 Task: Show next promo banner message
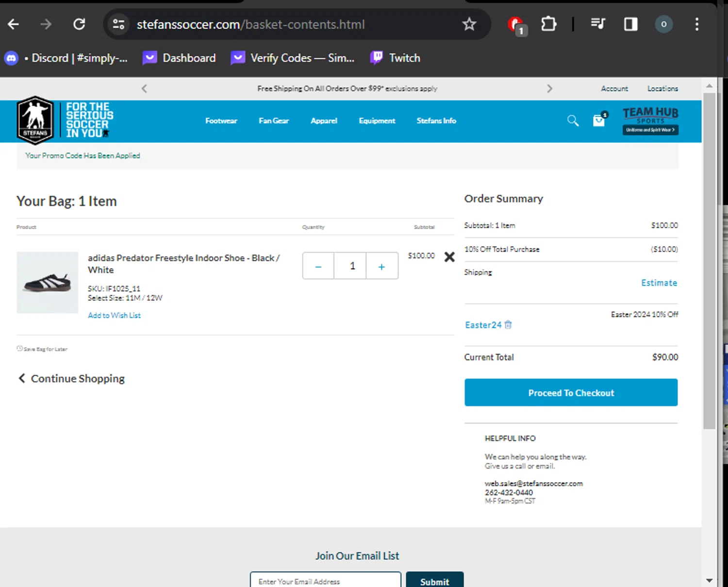(x=549, y=88)
